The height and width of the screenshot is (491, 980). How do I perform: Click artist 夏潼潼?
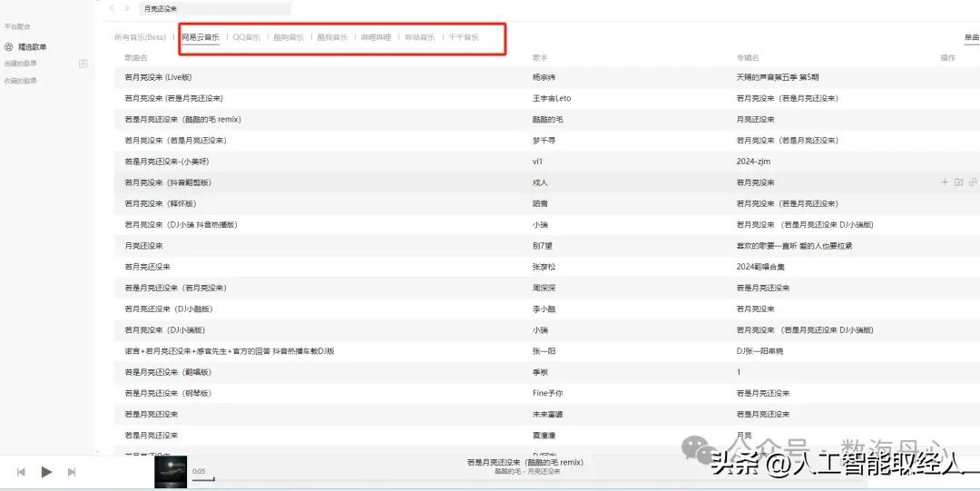544,436
